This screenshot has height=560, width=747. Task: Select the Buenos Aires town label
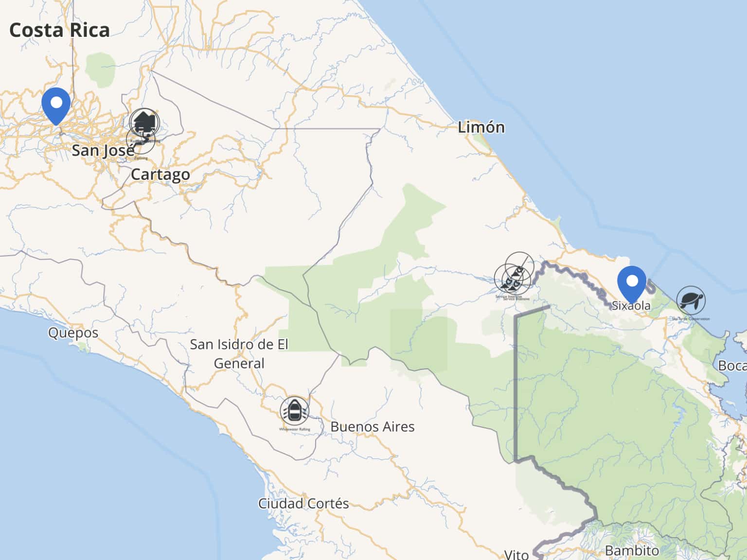tap(373, 427)
